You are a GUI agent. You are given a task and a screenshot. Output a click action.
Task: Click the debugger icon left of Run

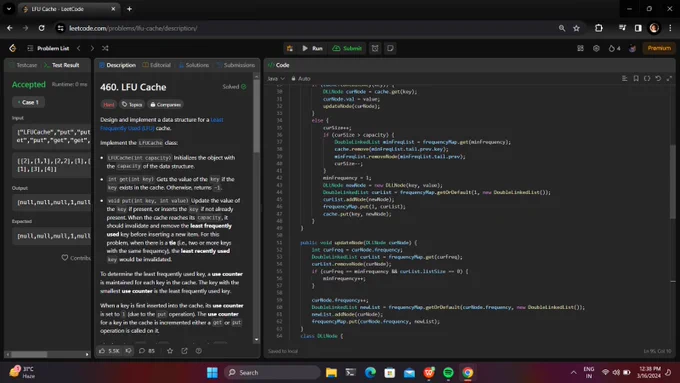290,48
